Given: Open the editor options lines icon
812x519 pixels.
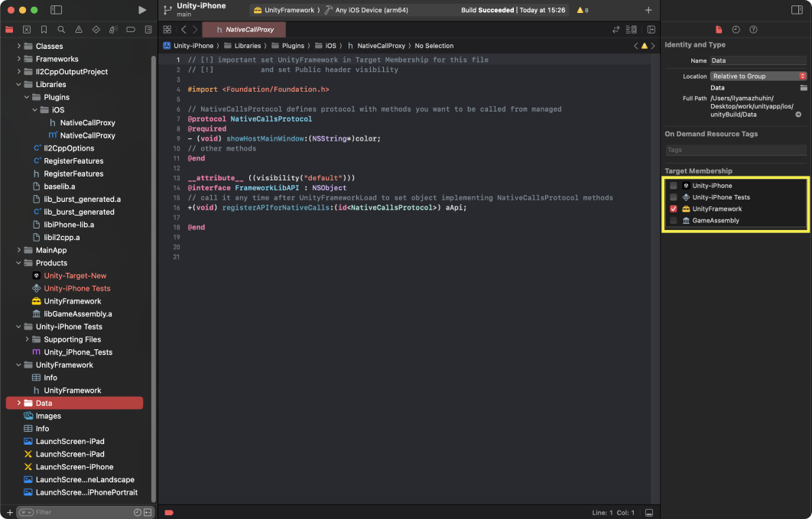Looking at the screenshot, I should (632, 30).
